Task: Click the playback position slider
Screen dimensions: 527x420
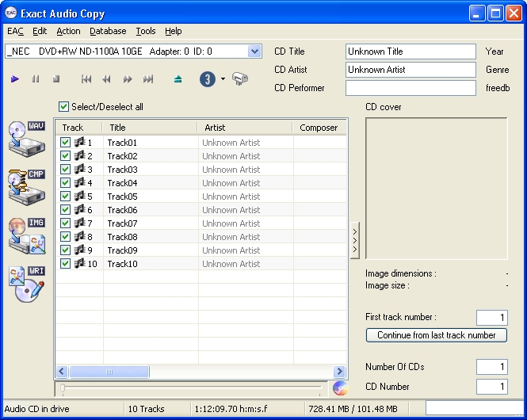Action: point(190,388)
